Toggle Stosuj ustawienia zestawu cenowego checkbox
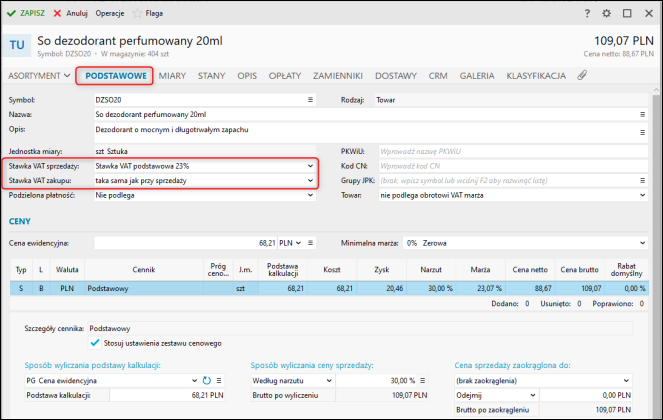 [x=95, y=342]
